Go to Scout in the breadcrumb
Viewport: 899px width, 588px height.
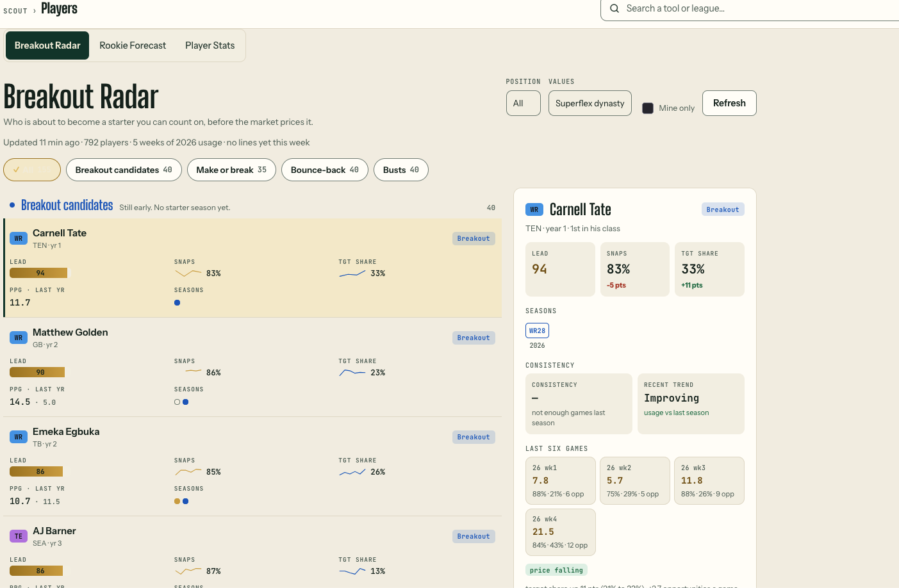(15, 11)
